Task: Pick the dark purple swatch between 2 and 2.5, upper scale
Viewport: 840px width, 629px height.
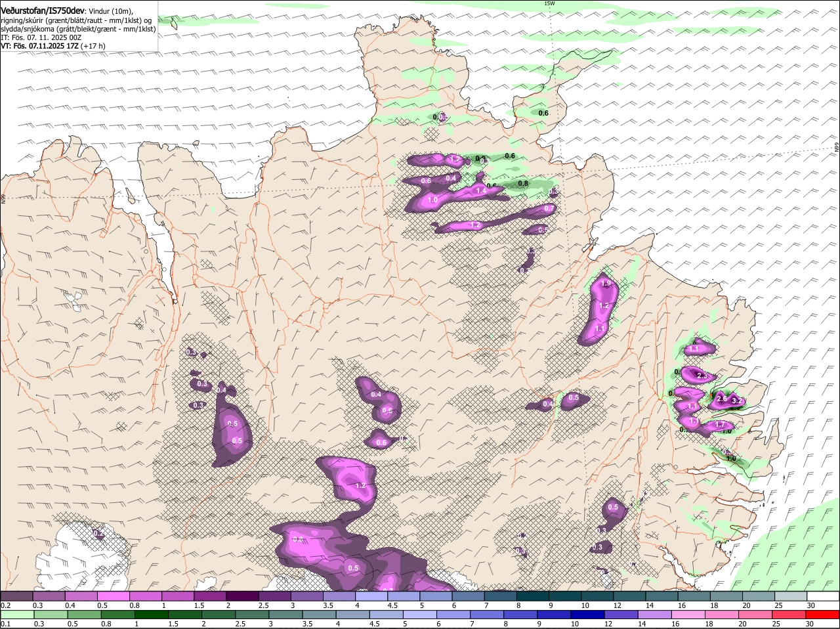Action: click(242, 596)
